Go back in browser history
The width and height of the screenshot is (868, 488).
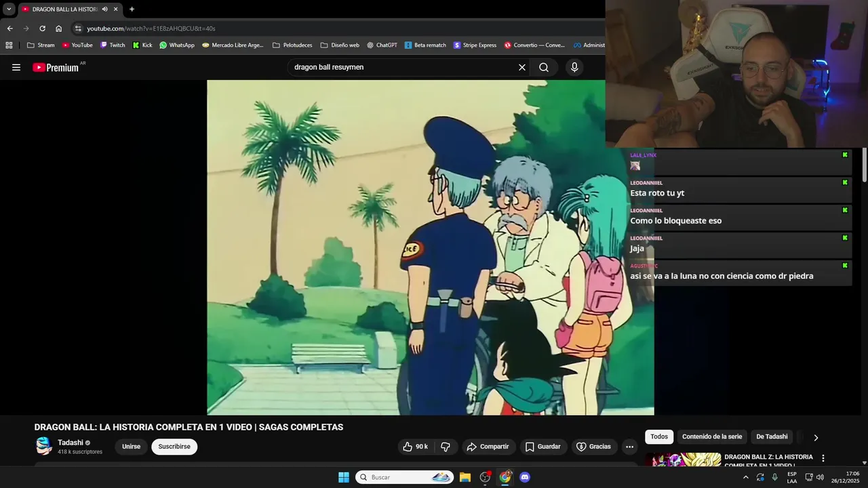click(x=9, y=28)
